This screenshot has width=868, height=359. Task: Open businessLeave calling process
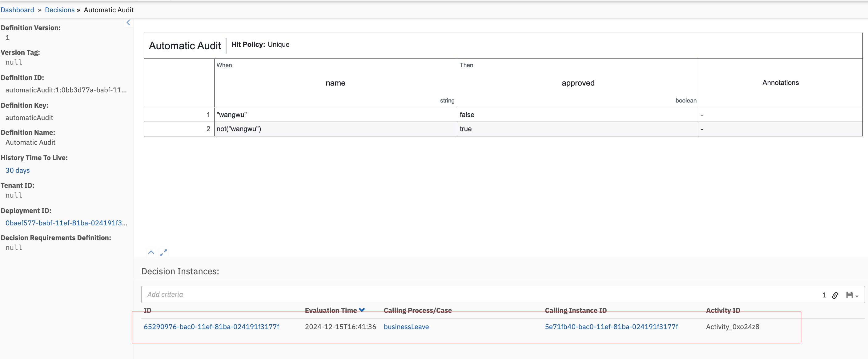point(406,326)
